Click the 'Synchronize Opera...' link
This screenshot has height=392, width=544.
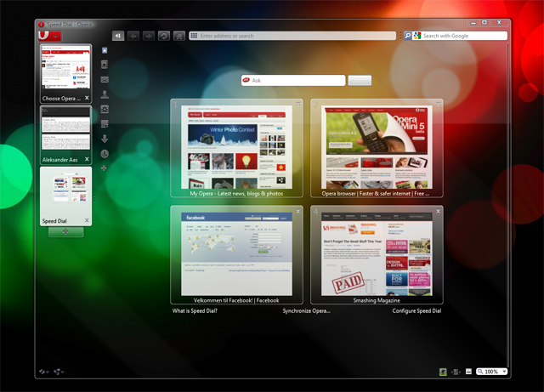pos(306,310)
